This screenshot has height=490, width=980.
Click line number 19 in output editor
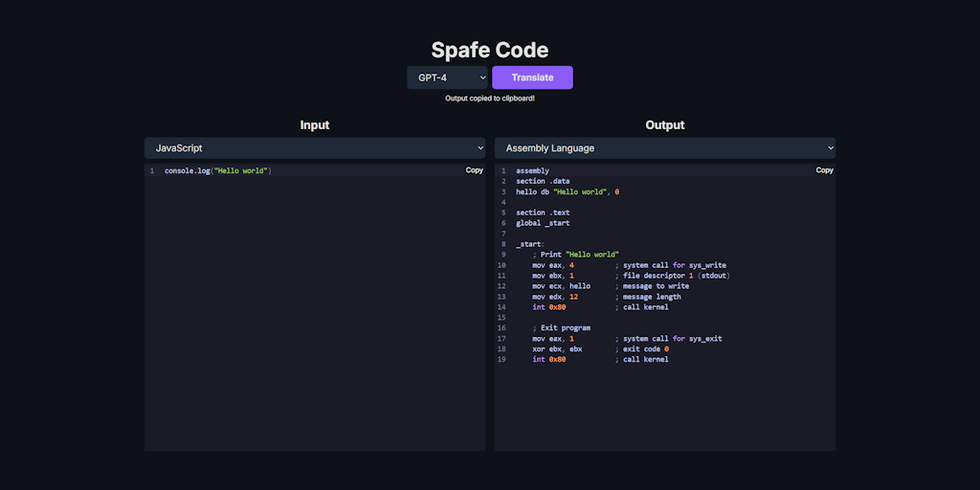(x=501, y=360)
